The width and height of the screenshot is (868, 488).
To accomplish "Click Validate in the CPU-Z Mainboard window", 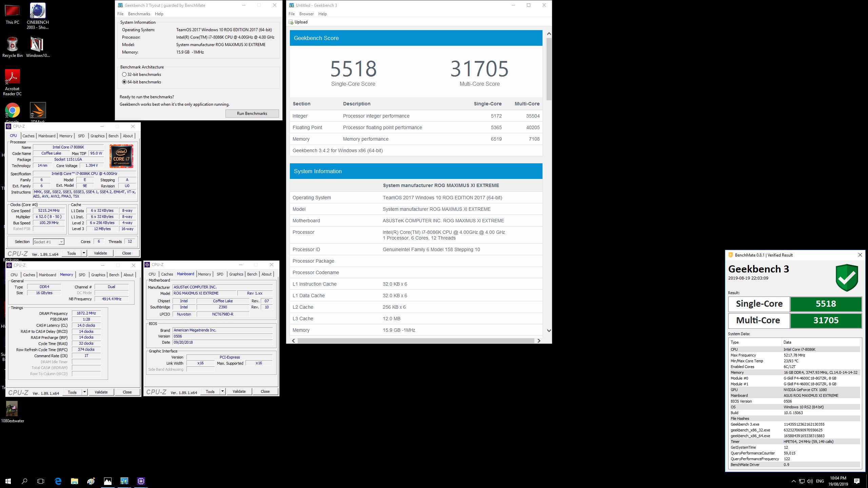I will tap(239, 391).
